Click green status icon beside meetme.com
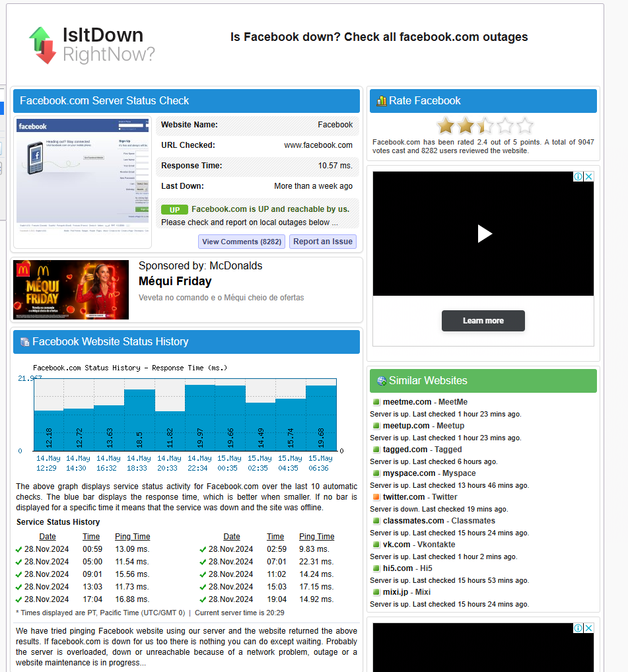Screen dimensions: 628x672 point(376,402)
